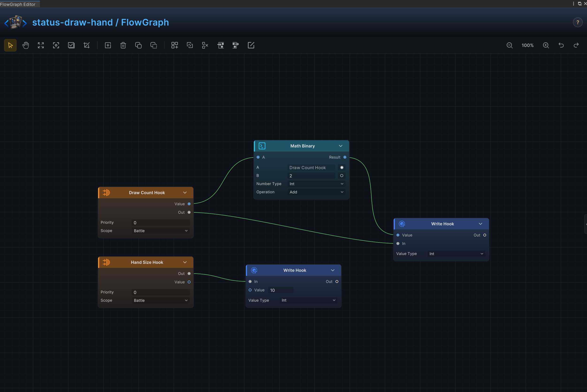Click the Math Binary B value field
This screenshot has width=587, height=392.
point(311,176)
